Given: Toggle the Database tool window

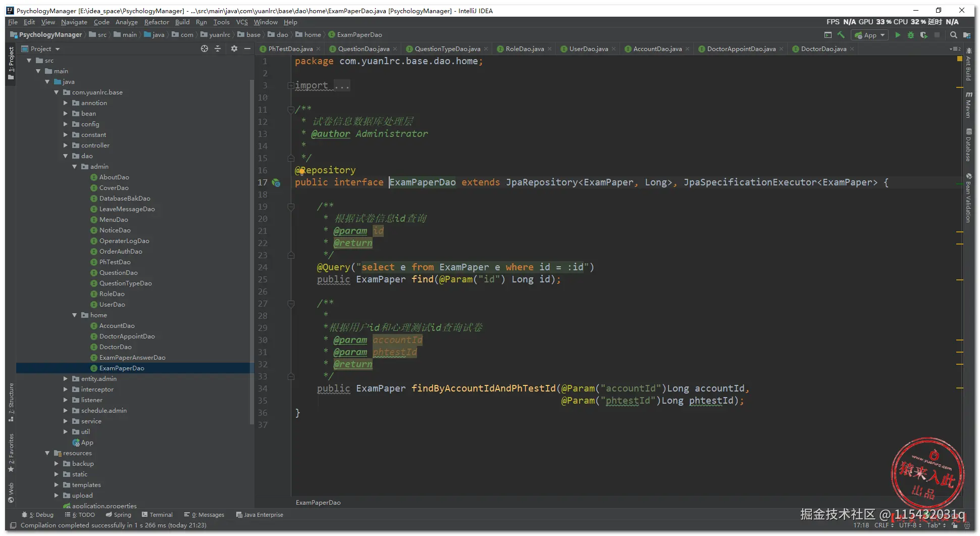Looking at the screenshot, I should click(968, 145).
